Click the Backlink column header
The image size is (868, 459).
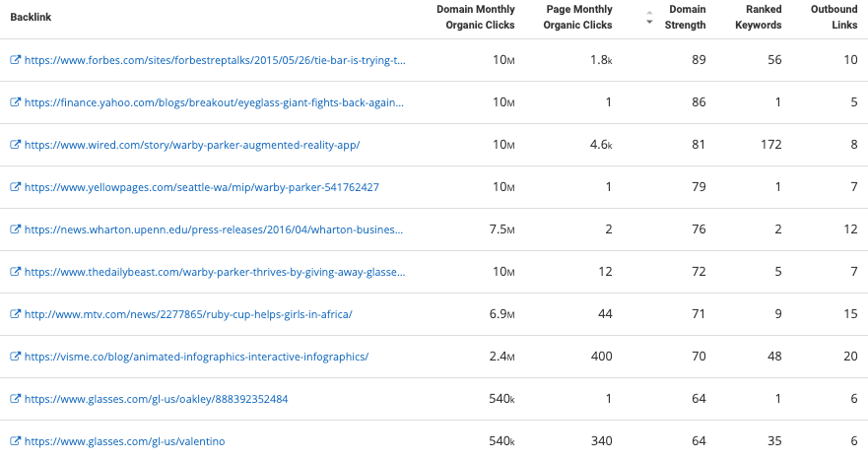coord(31,17)
